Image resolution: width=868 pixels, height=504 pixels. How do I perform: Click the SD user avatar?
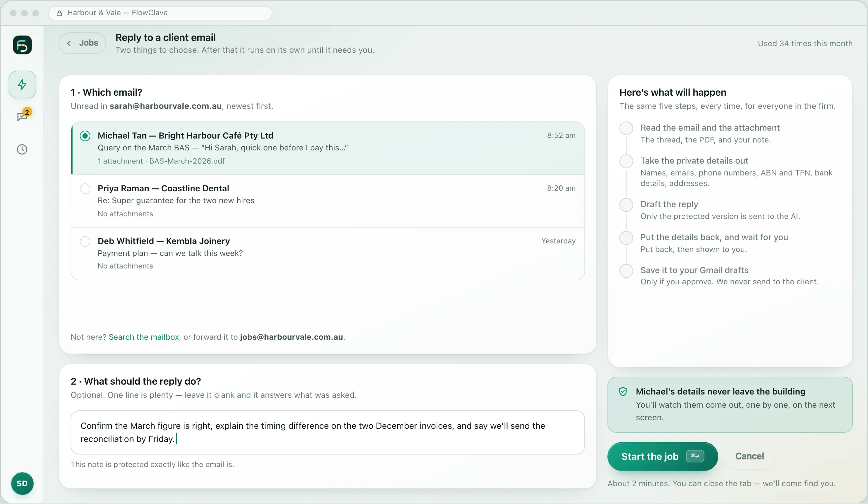click(x=22, y=483)
